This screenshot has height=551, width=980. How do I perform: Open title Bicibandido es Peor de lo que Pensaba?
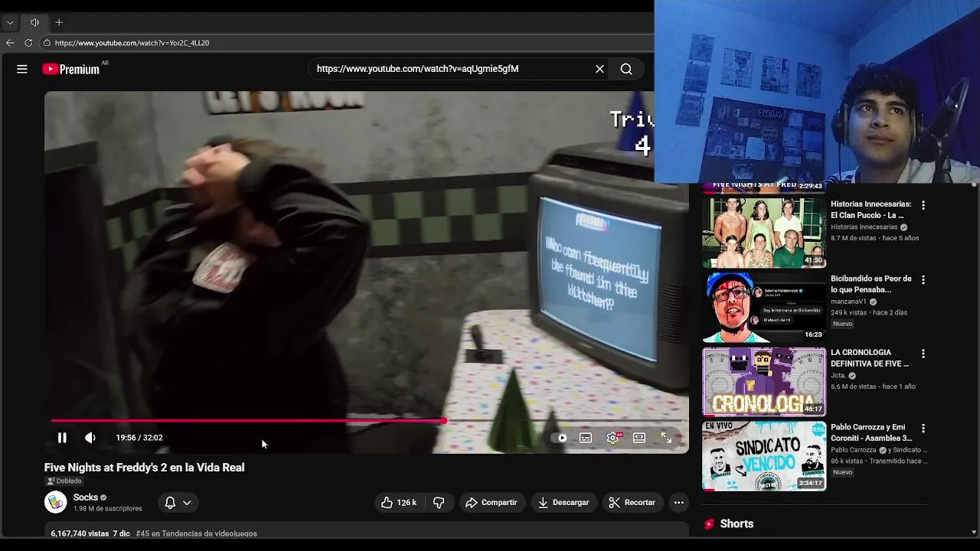(x=871, y=284)
